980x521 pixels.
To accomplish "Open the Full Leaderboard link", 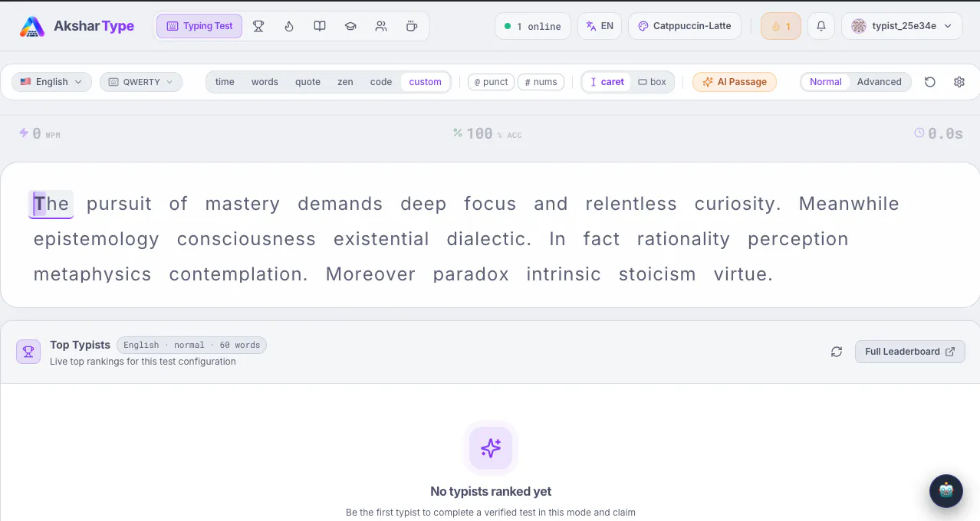I will [909, 352].
